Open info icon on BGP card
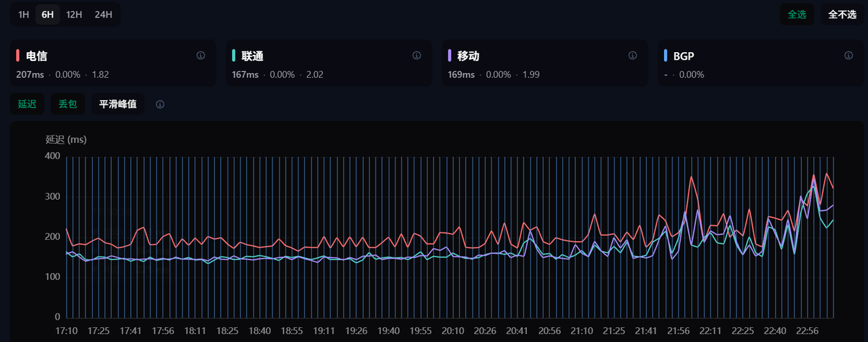Image resolution: width=868 pixels, height=342 pixels. point(848,56)
